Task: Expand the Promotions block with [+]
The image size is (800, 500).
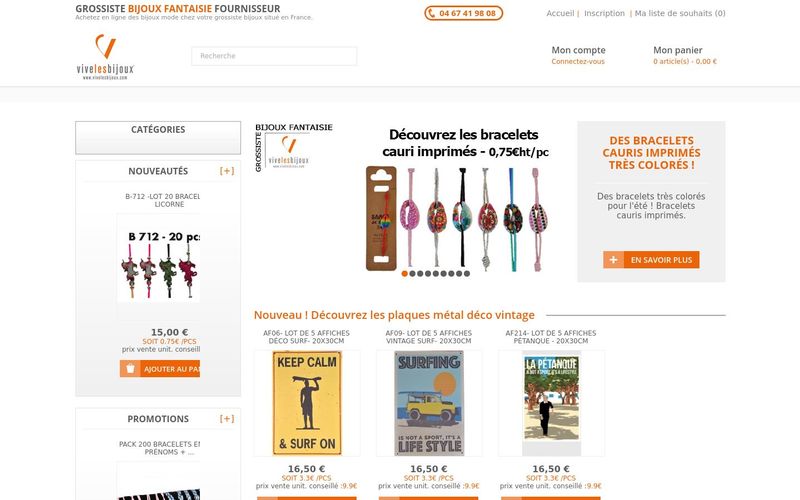Action: tap(227, 418)
